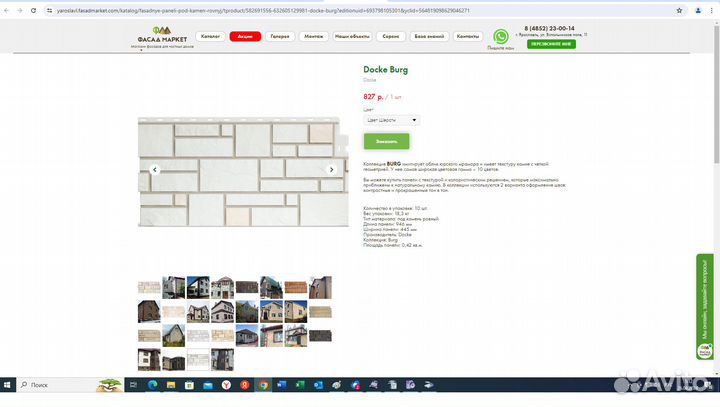Open the Наши объекты menu item
The height and width of the screenshot is (407, 720).
pos(352,36)
